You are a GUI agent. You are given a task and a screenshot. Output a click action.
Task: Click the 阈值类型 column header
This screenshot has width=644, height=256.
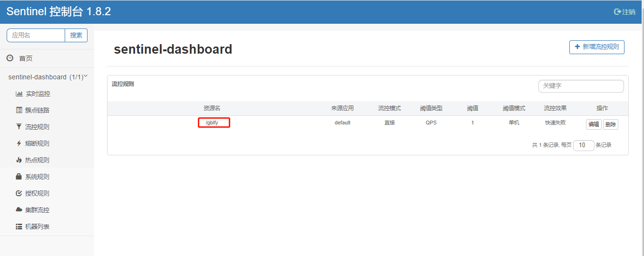click(431, 108)
